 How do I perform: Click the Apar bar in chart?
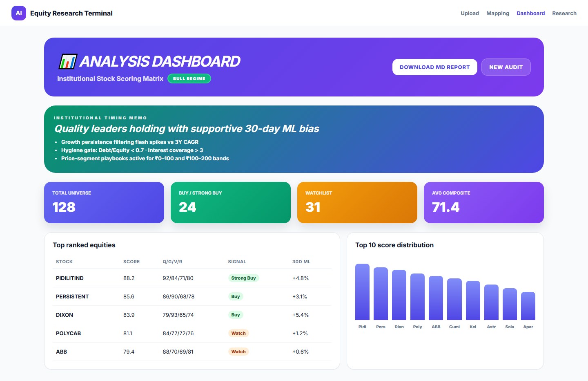click(528, 306)
